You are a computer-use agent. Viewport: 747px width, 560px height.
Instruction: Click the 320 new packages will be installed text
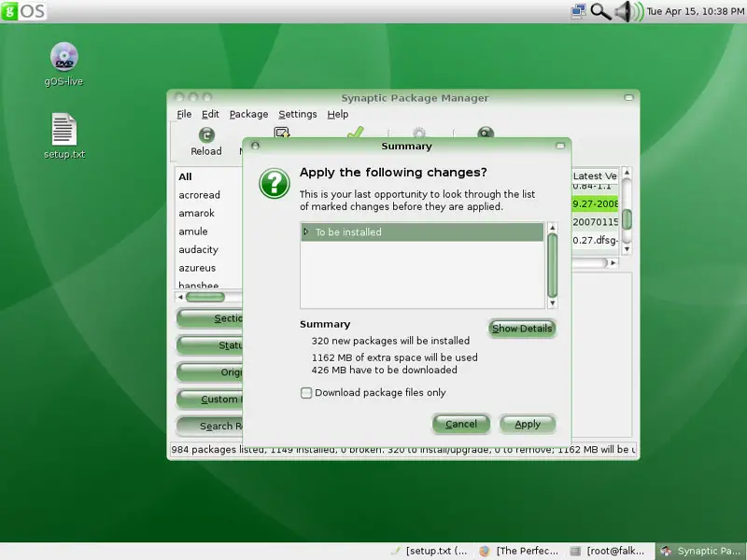390,341
